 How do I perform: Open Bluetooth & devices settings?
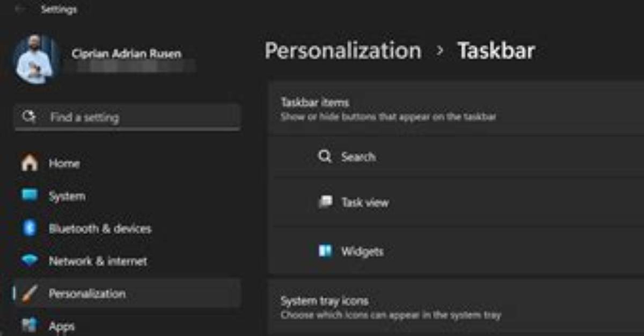point(127,229)
